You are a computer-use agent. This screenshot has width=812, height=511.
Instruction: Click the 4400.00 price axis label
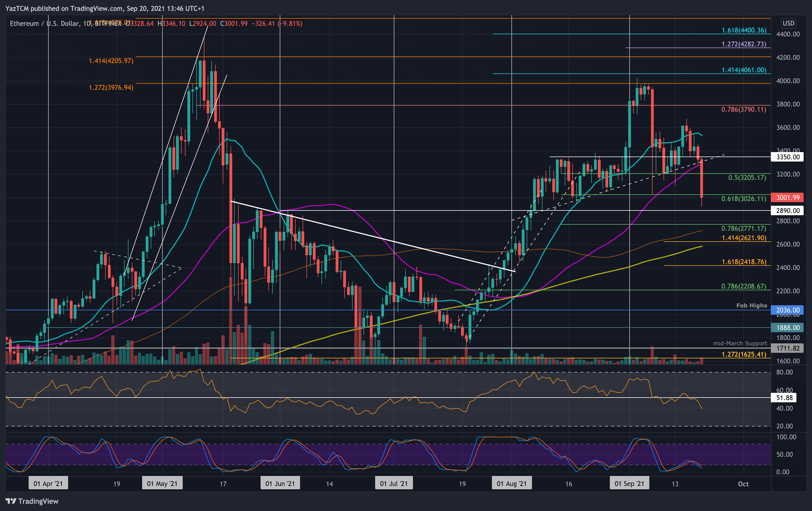(788, 34)
